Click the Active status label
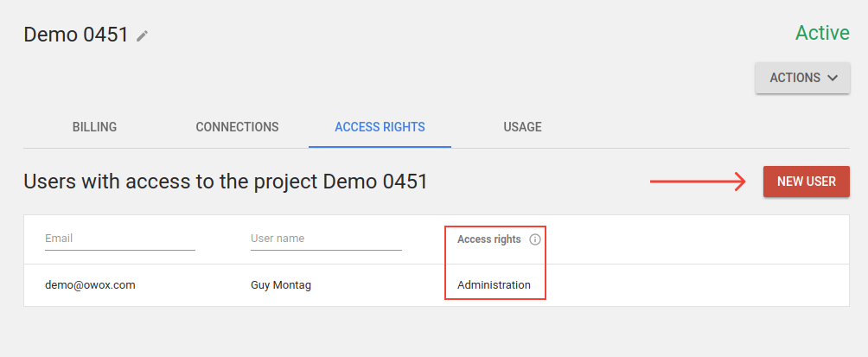Screen dimensions: 868x357 pyautogui.click(x=822, y=33)
